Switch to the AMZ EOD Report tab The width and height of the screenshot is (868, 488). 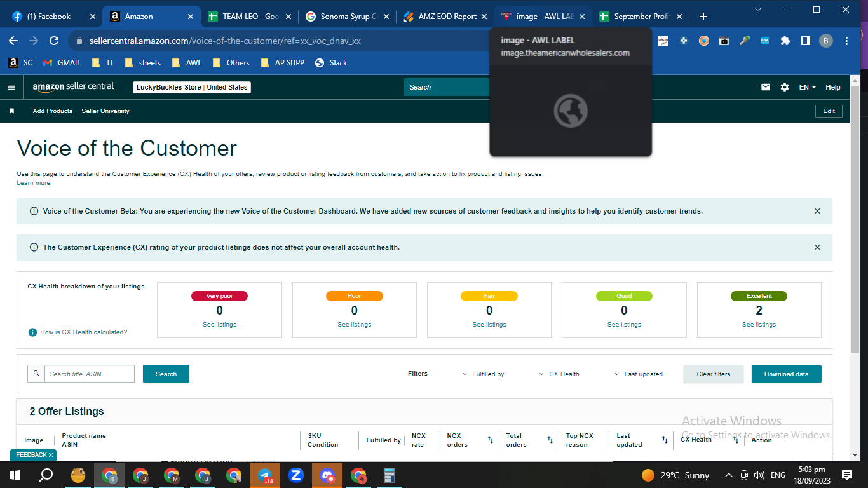(445, 17)
